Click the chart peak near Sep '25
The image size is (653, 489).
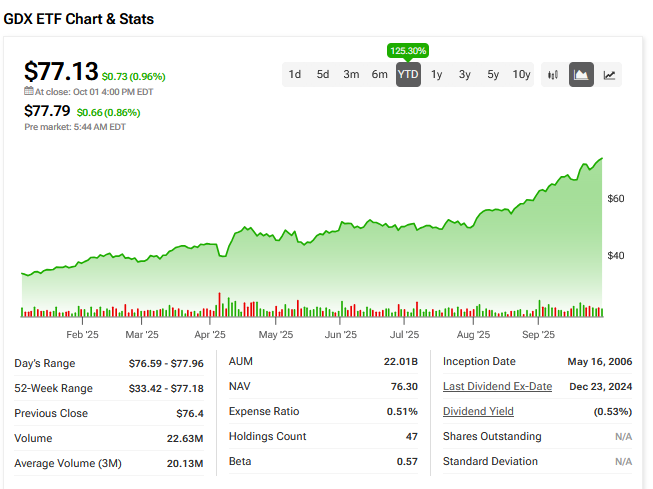(601, 158)
